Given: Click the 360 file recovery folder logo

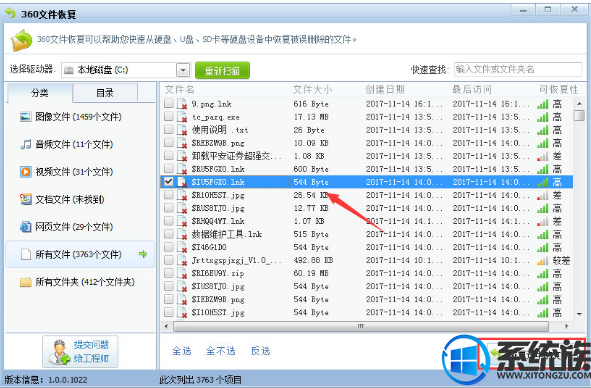Looking at the screenshot, I should (21, 40).
